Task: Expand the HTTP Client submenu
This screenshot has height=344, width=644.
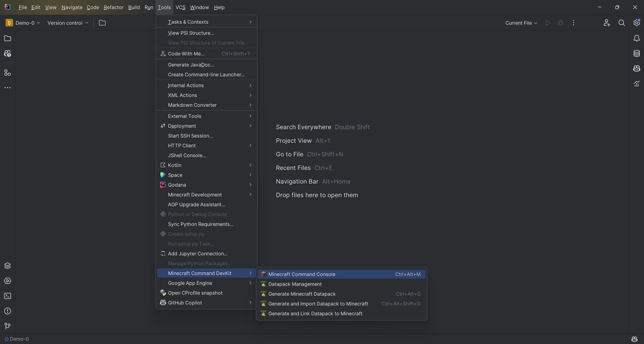Action: (x=206, y=146)
